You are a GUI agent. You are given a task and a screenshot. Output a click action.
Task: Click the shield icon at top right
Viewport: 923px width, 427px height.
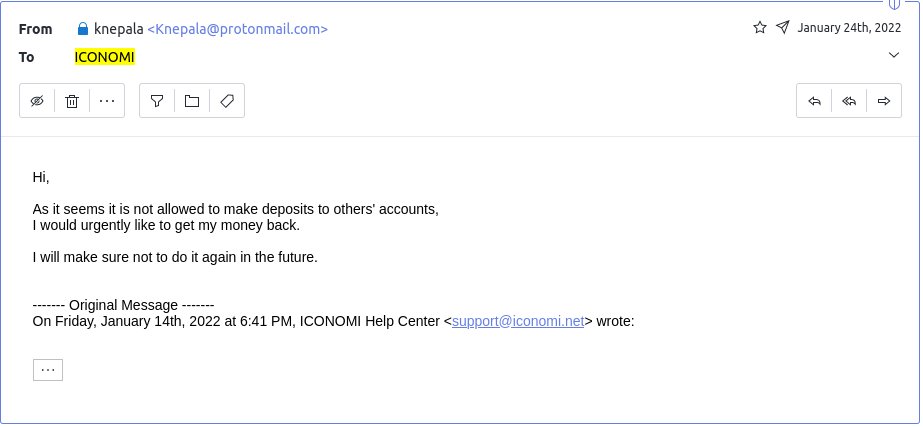pos(894,4)
